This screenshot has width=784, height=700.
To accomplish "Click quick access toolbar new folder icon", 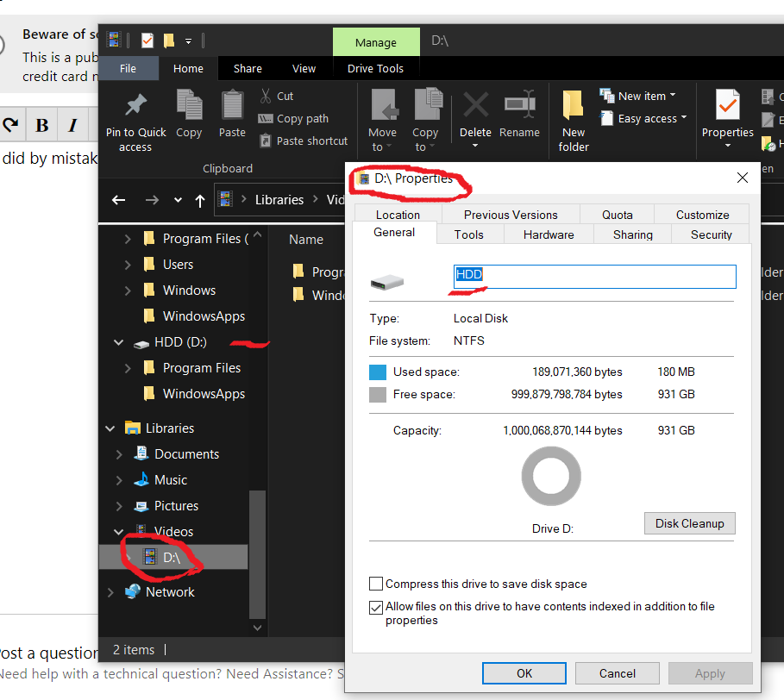I will pos(169,41).
